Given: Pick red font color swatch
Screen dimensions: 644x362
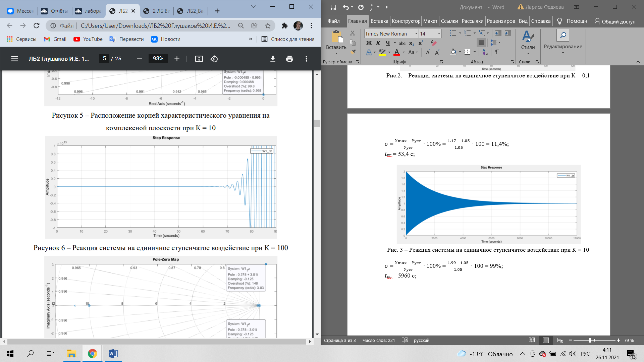Looking at the screenshot, I should click(x=397, y=52).
